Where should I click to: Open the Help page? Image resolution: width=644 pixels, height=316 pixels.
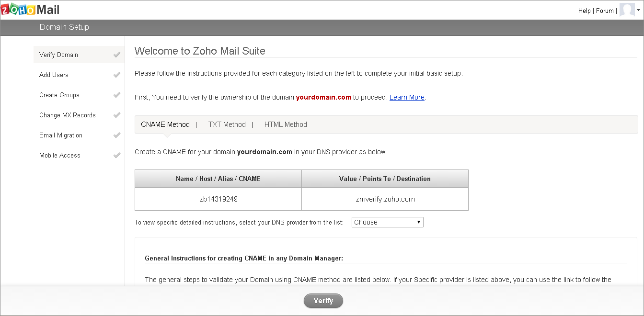[584, 11]
